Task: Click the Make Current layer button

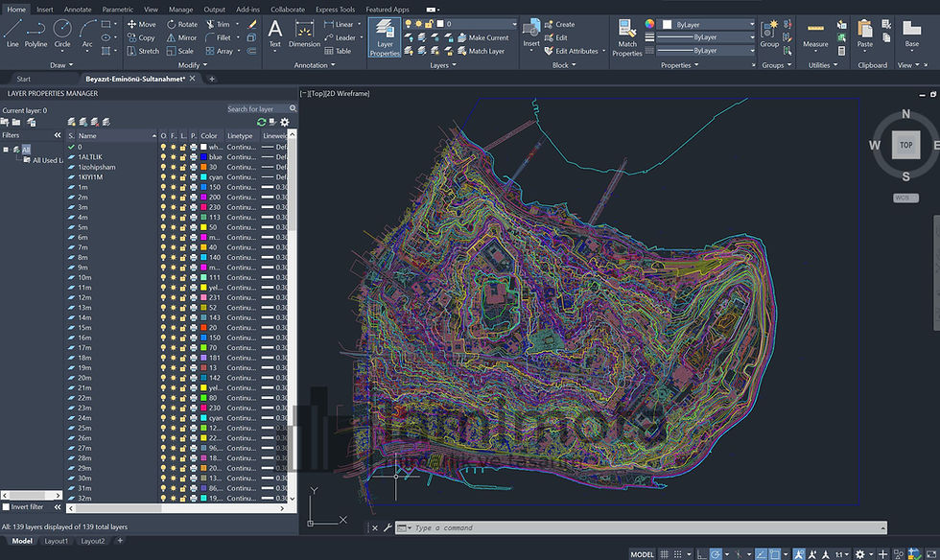Action: tap(482, 37)
